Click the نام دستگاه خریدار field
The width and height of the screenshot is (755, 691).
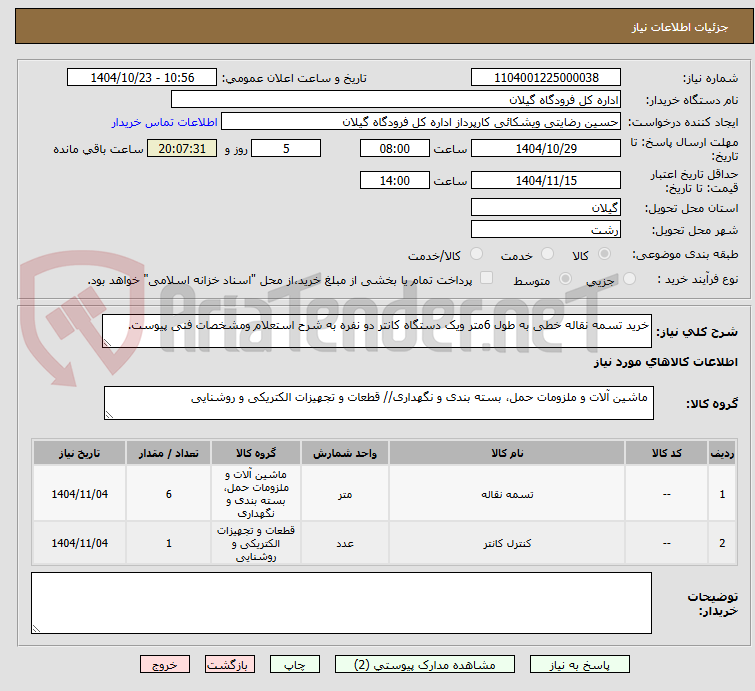(396, 100)
